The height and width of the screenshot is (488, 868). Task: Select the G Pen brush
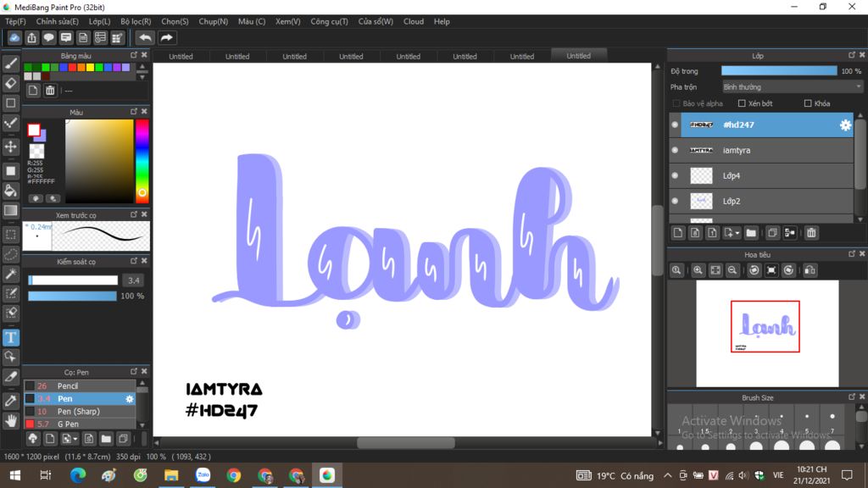[80, 424]
